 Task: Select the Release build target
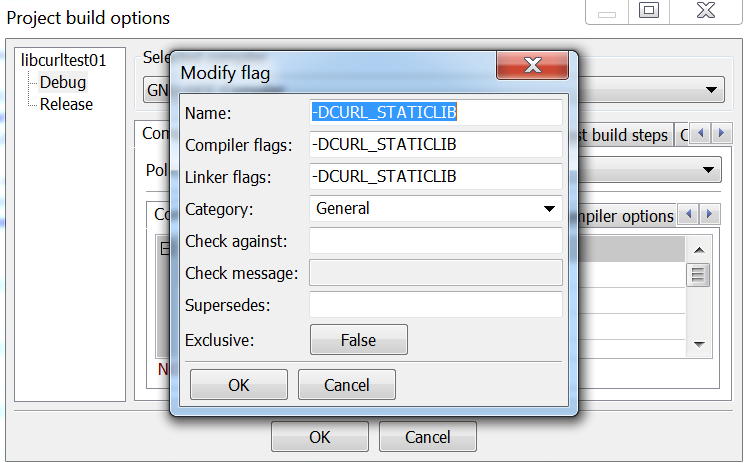(66, 104)
